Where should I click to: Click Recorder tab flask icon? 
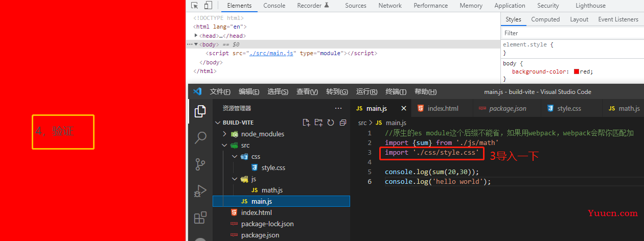tap(326, 6)
